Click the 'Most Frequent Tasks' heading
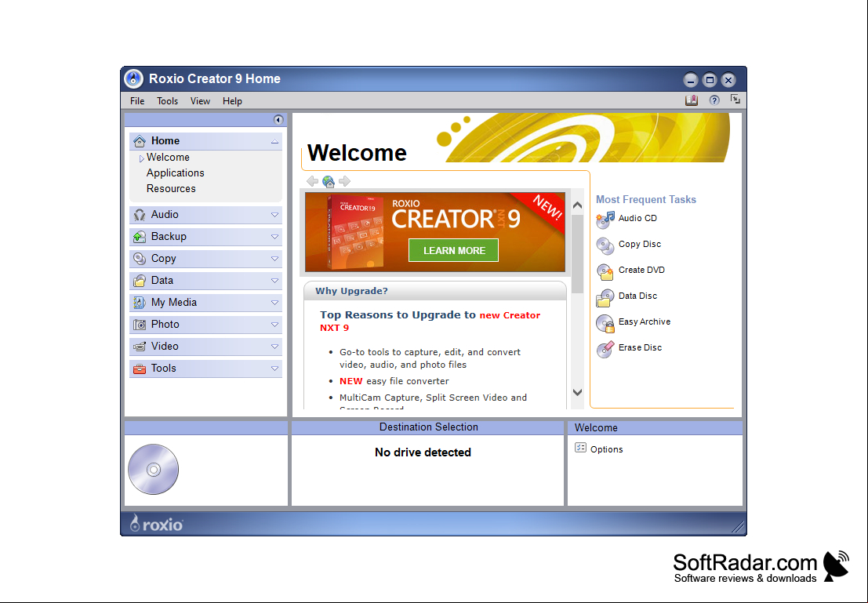868x603 pixels. pos(646,199)
